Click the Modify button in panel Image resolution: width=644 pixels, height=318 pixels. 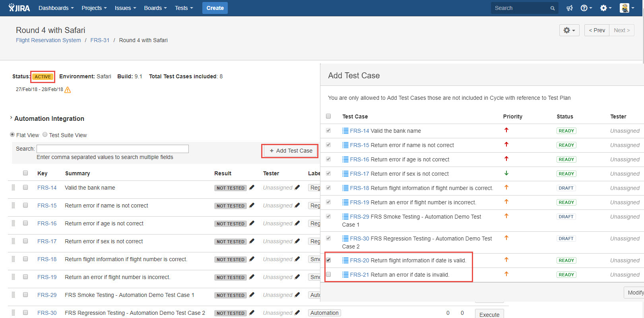click(634, 293)
